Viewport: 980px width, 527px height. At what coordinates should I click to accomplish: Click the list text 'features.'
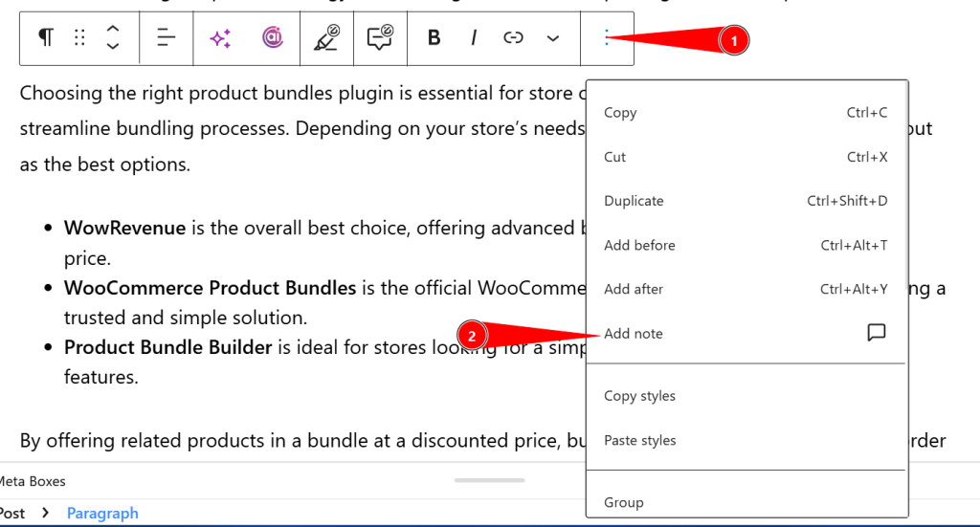100,377
